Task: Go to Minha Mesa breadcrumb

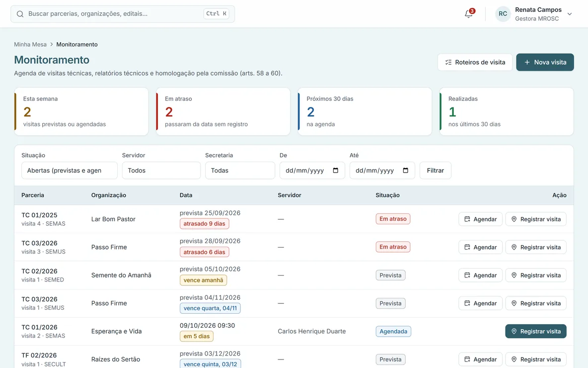Action: 30,44
